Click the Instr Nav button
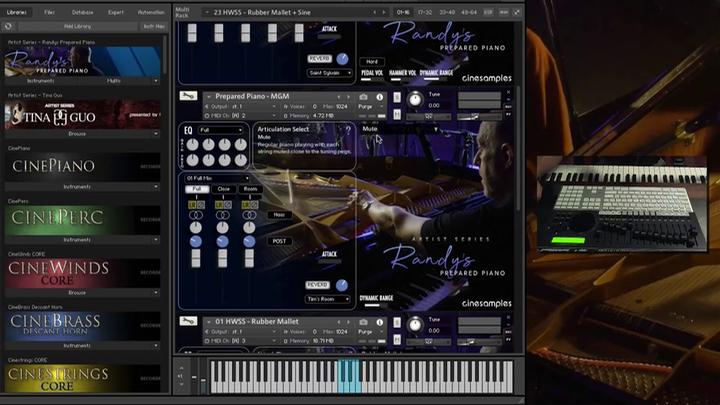 coord(154,27)
